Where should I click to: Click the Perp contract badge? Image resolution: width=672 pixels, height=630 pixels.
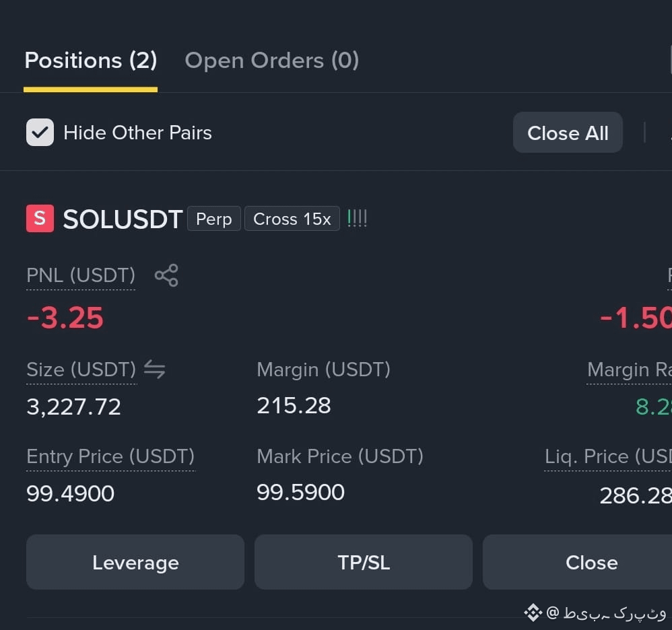(214, 219)
